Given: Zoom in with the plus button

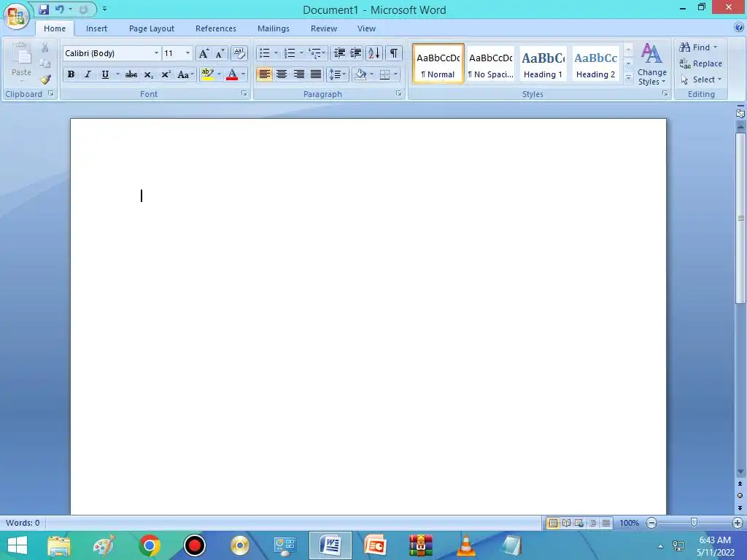Looking at the screenshot, I should (x=737, y=523).
